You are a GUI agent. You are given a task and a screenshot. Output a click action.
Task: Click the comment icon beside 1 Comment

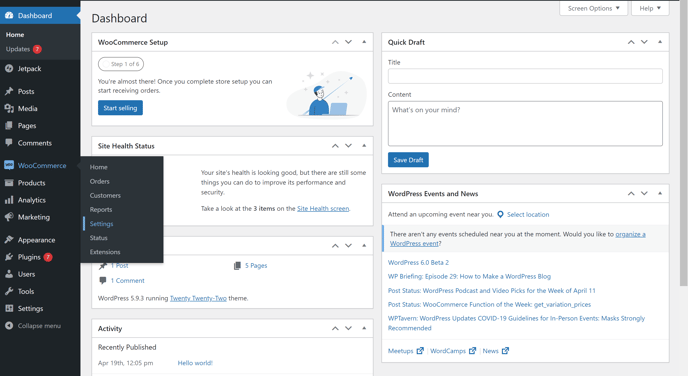(x=103, y=280)
